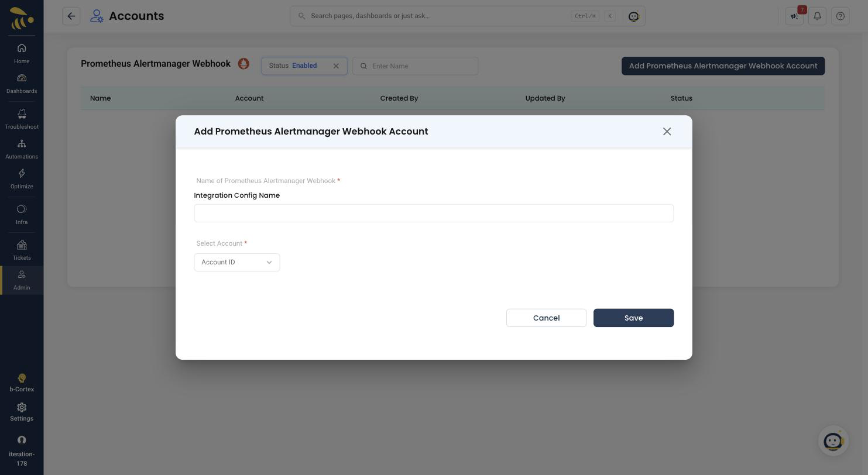This screenshot has width=868, height=475.
Task: Sort by the Name column header
Action: click(x=100, y=98)
